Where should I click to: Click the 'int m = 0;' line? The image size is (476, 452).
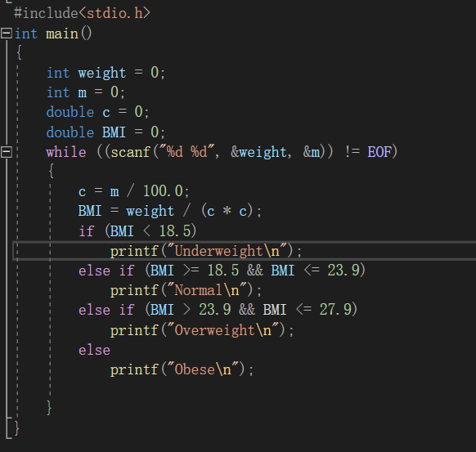86,92
